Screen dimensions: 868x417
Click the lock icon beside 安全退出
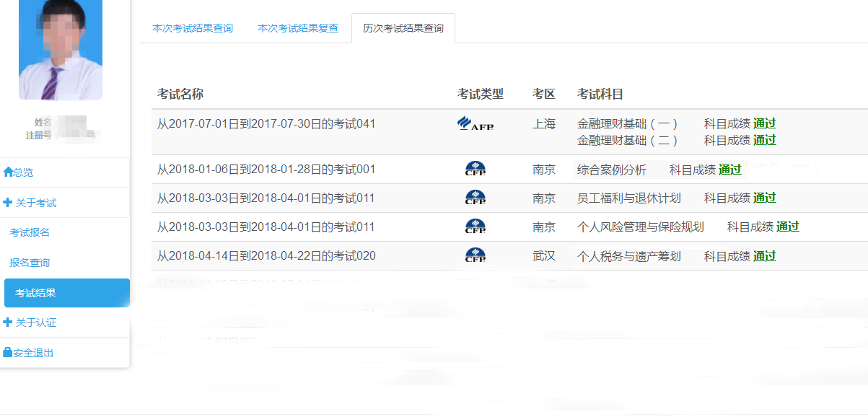(8, 353)
